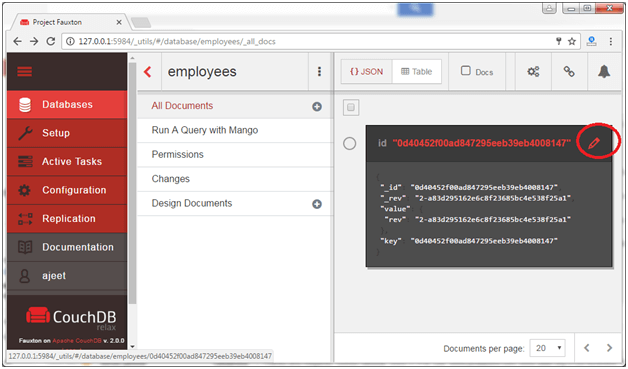This screenshot has width=628, height=369.
Task: Click the Databases stack icon
Action: click(x=25, y=105)
